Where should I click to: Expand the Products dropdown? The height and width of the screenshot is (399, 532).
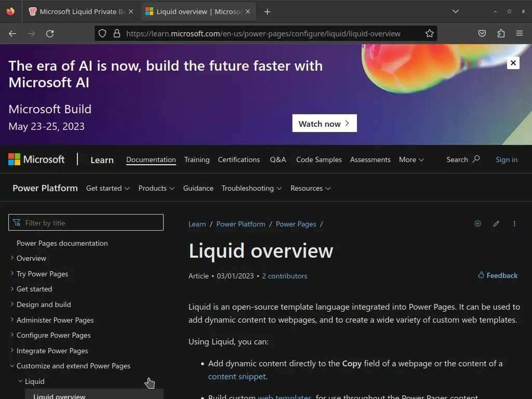coord(156,188)
